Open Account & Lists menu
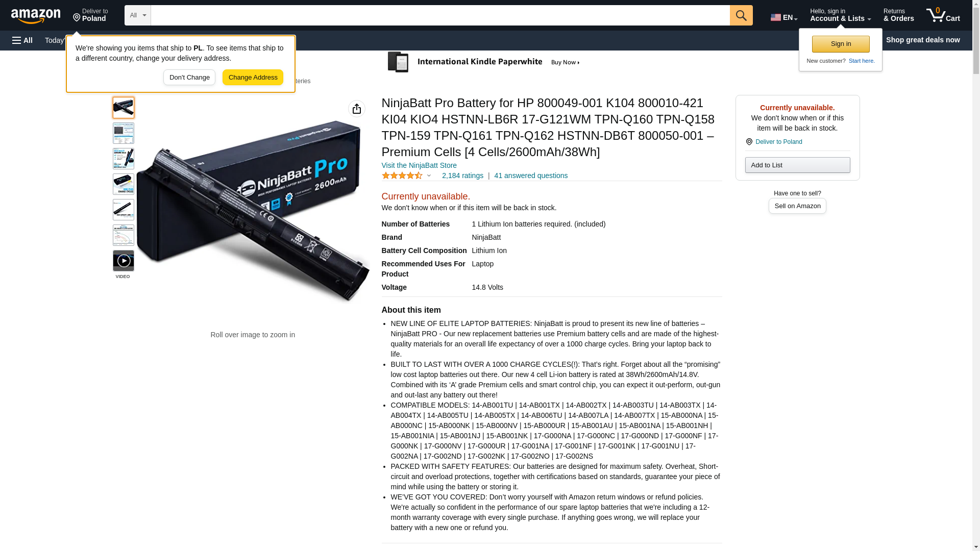 (x=840, y=15)
